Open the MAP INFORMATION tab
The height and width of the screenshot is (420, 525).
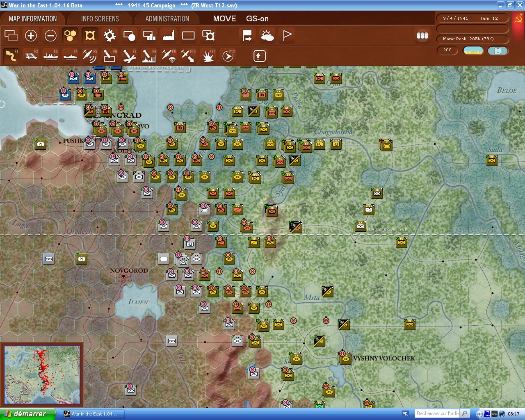[33, 19]
